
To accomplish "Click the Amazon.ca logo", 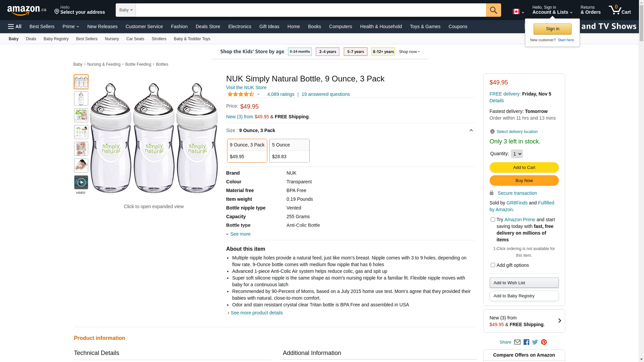I will (26, 10).
